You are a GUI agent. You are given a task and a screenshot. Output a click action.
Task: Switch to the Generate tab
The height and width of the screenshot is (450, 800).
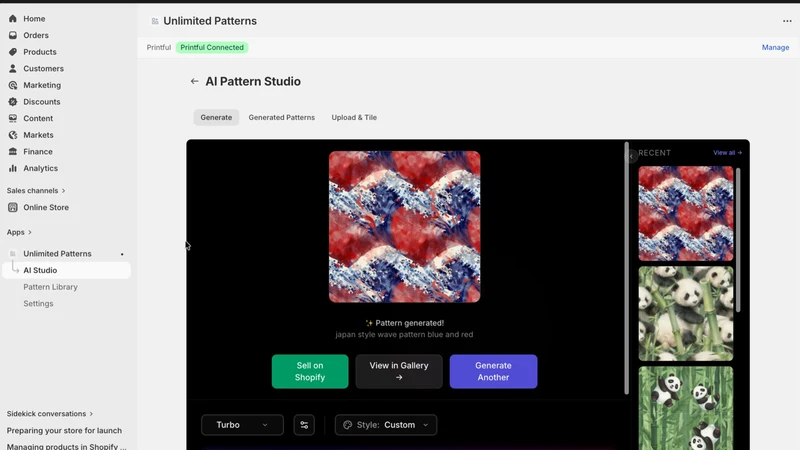tap(216, 117)
